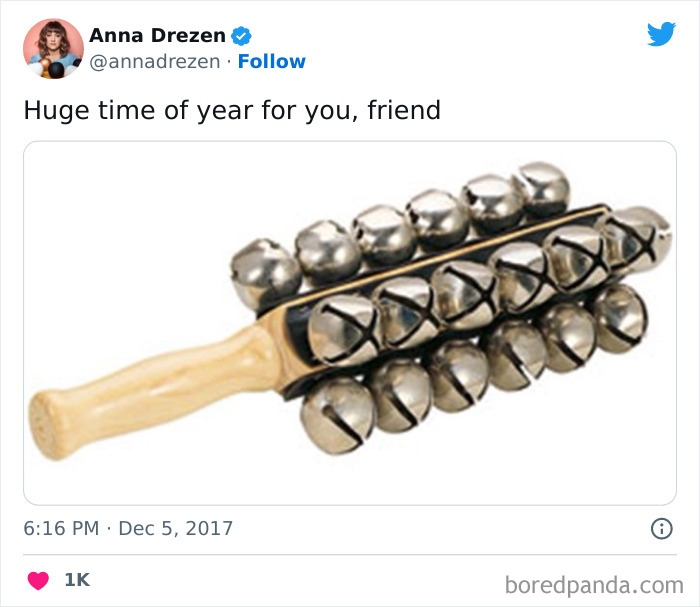Viewport: 700px width, 607px height.
Task: Click the flat end of the wooden handle
Action: click(45, 425)
